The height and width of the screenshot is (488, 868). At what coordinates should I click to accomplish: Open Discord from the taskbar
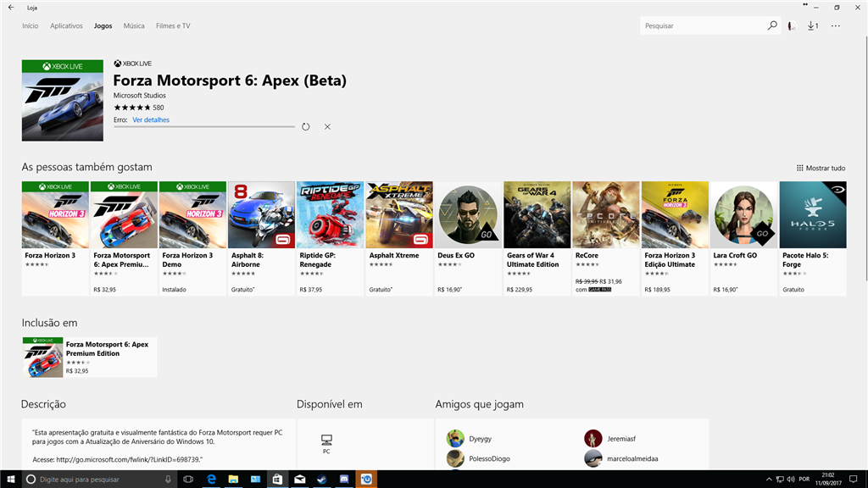click(x=344, y=480)
